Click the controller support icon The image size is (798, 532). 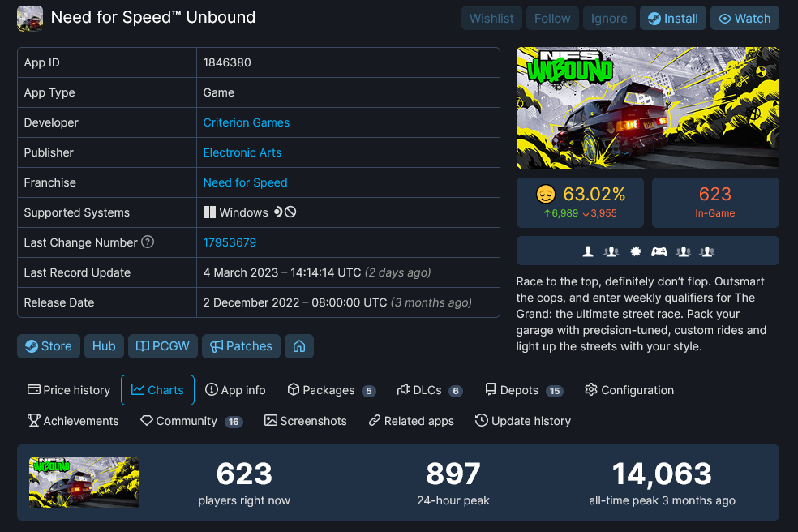click(x=659, y=251)
